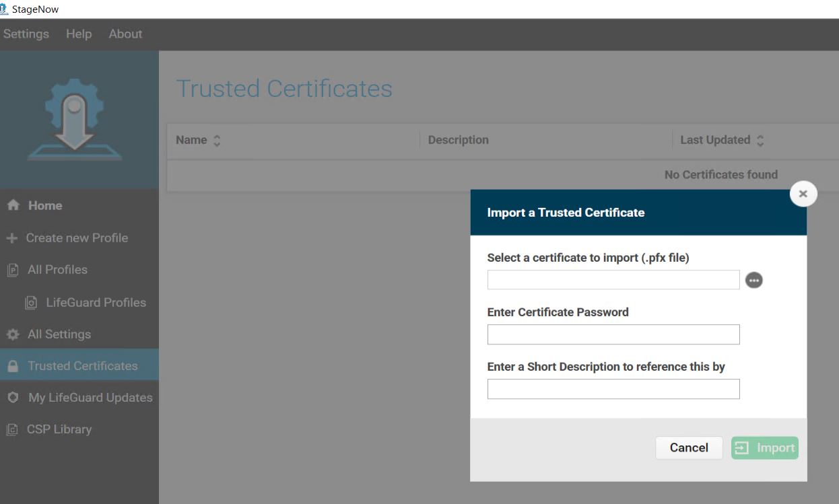
Task: Sort certificates by Name column arrows
Action: pyautogui.click(x=217, y=141)
